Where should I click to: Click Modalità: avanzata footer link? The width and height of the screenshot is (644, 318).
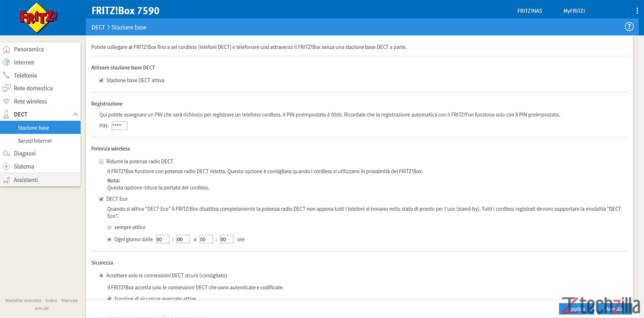[23, 300]
